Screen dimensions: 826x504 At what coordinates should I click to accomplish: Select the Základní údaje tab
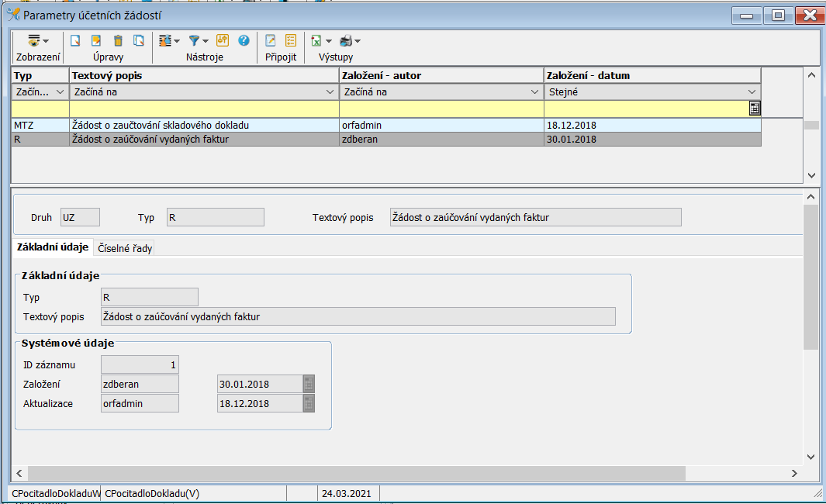[x=52, y=247]
